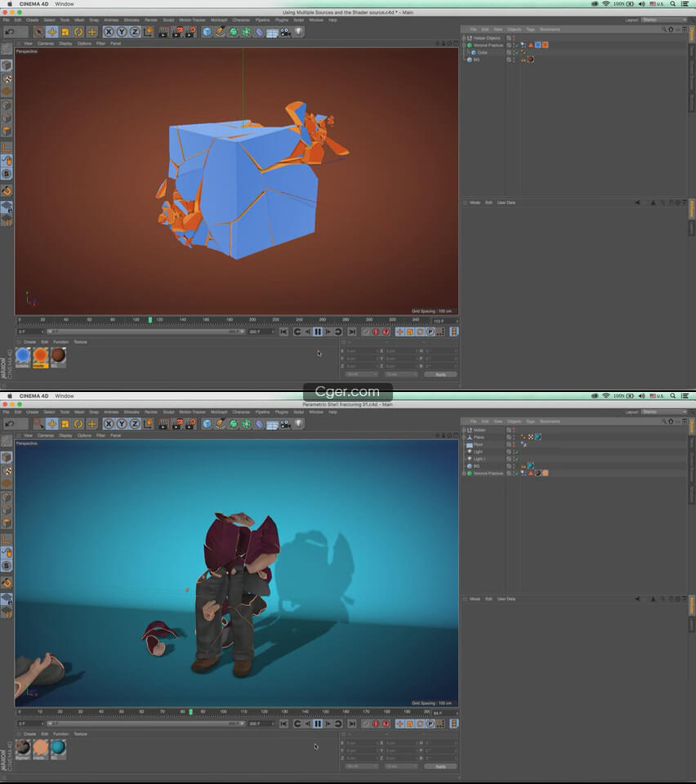The height and width of the screenshot is (784, 696).
Task: Click green playhead marker on Shader source timeline
Action: [150, 320]
